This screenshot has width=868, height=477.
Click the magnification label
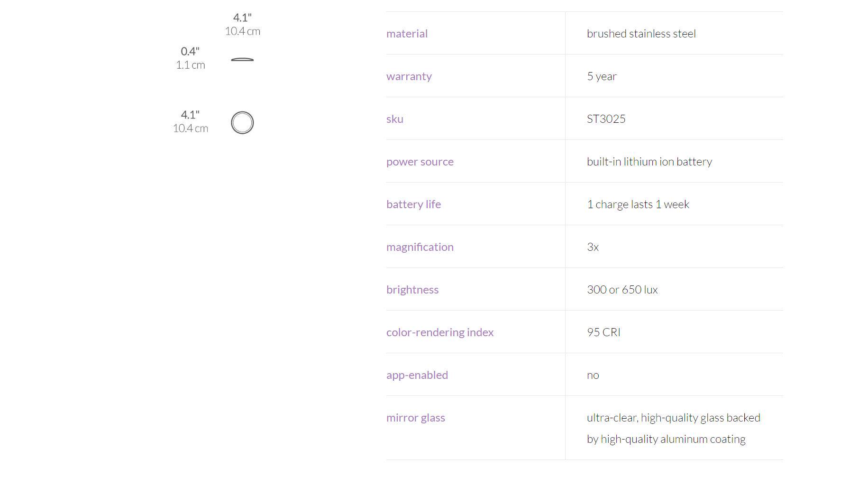pos(420,247)
